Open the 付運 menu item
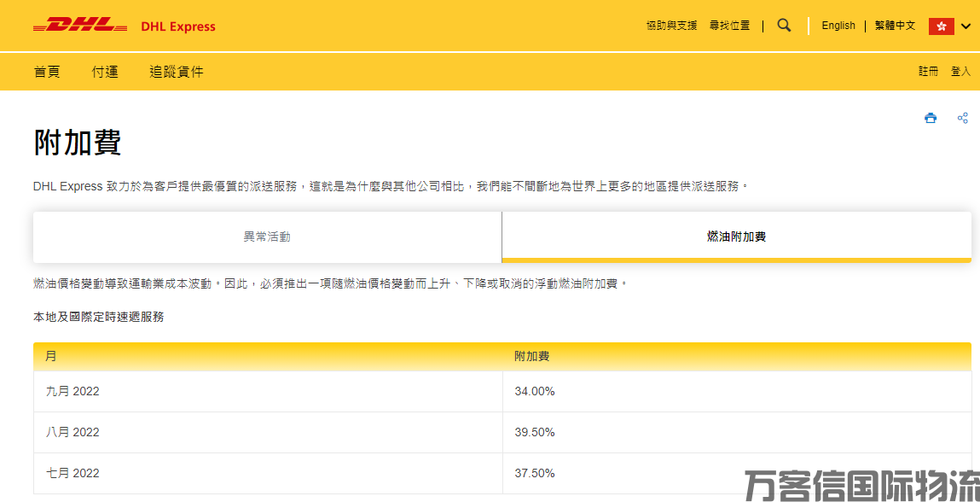Viewport: 980px width, 502px height. coord(105,72)
